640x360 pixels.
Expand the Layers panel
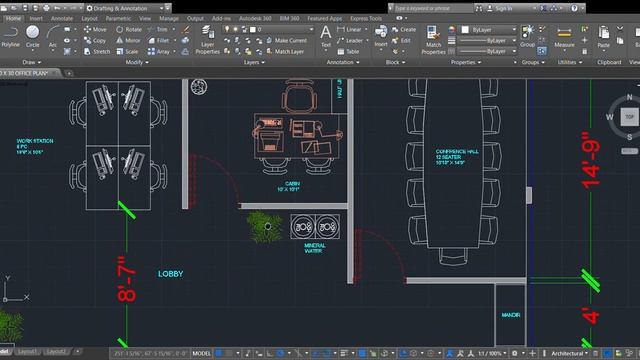(254, 62)
